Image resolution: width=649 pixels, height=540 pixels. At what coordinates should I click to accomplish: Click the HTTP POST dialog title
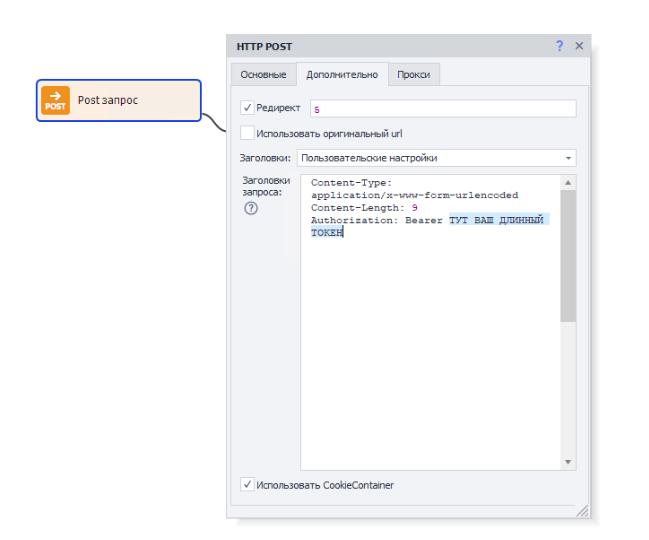click(x=264, y=46)
